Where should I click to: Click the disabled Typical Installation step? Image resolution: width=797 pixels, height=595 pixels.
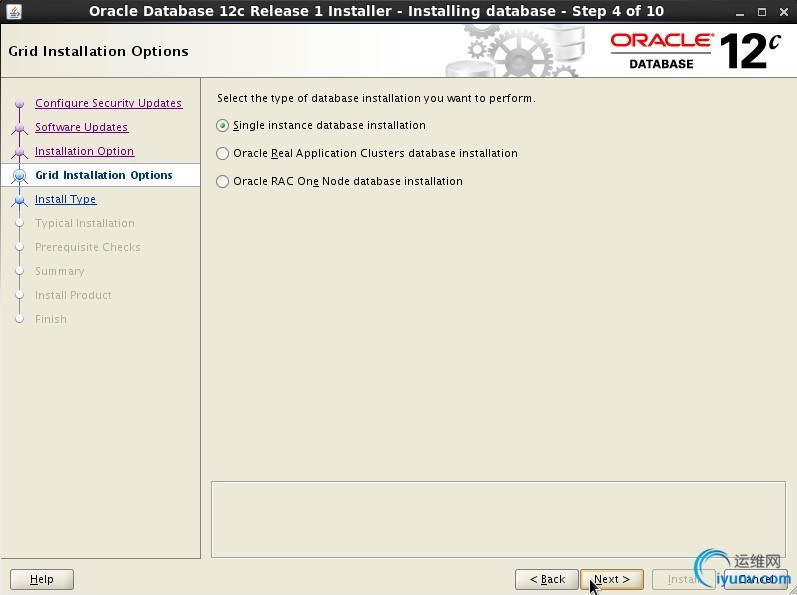point(85,223)
